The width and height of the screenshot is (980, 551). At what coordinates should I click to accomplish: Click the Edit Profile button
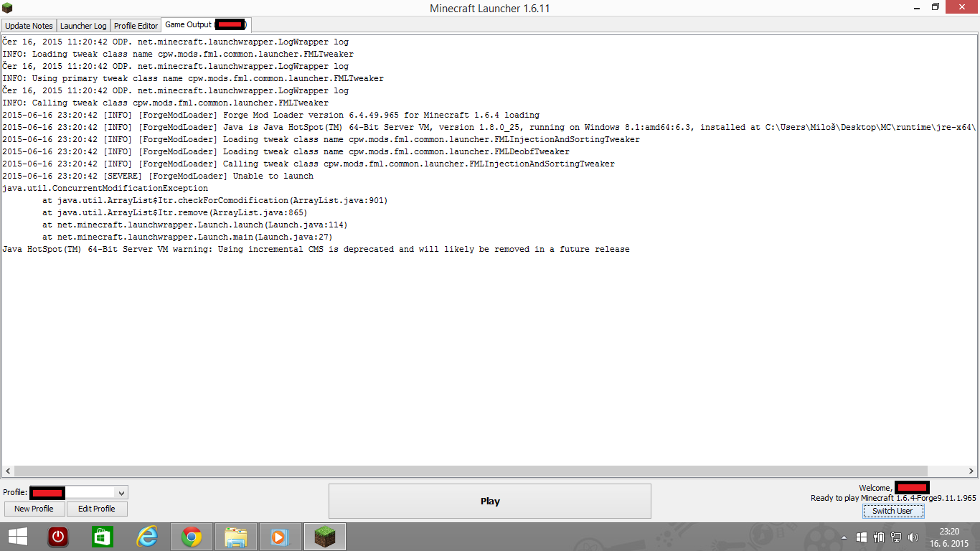(x=97, y=509)
